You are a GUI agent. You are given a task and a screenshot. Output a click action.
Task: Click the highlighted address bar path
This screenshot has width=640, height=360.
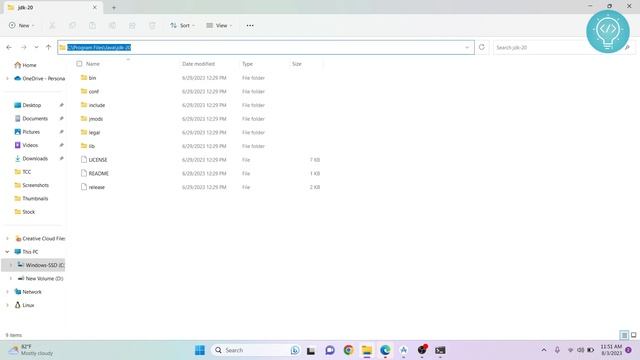click(x=99, y=47)
